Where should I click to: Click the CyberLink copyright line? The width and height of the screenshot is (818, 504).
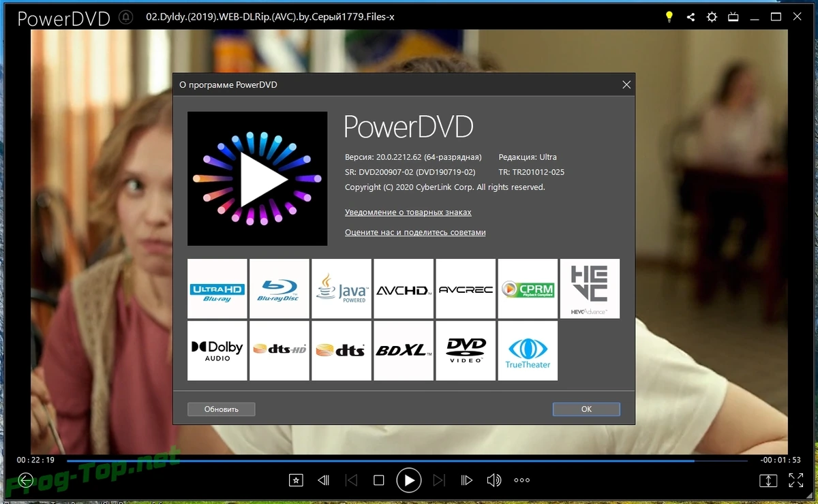[x=445, y=187]
